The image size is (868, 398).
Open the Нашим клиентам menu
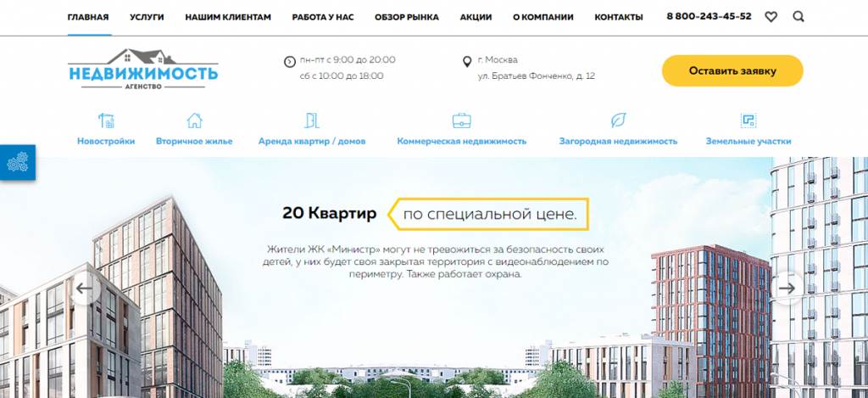(228, 17)
